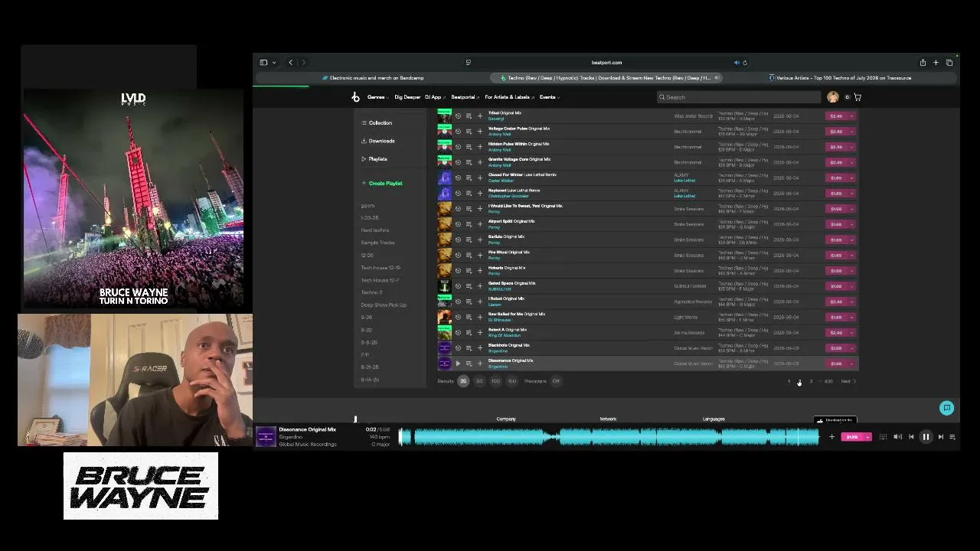Viewport: 980px width, 551px height.
Task: Open price dropdown arrow for Replaced
Action: (851, 194)
